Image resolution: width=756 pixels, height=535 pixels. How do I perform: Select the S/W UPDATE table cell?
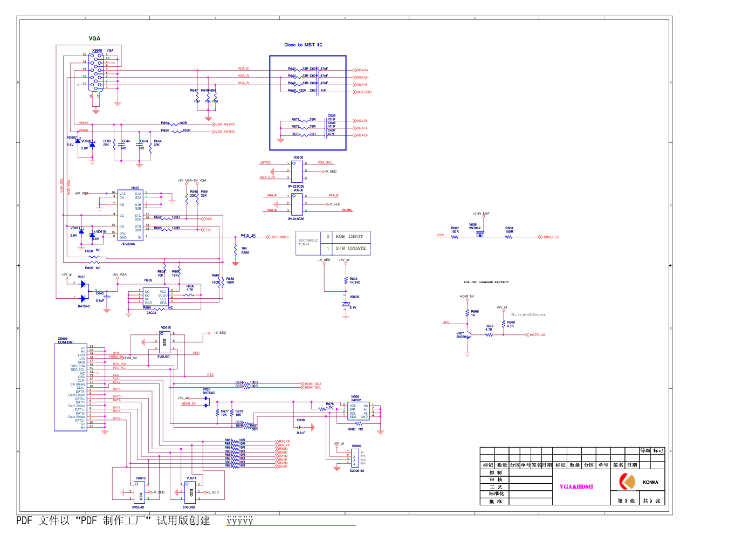350,249
